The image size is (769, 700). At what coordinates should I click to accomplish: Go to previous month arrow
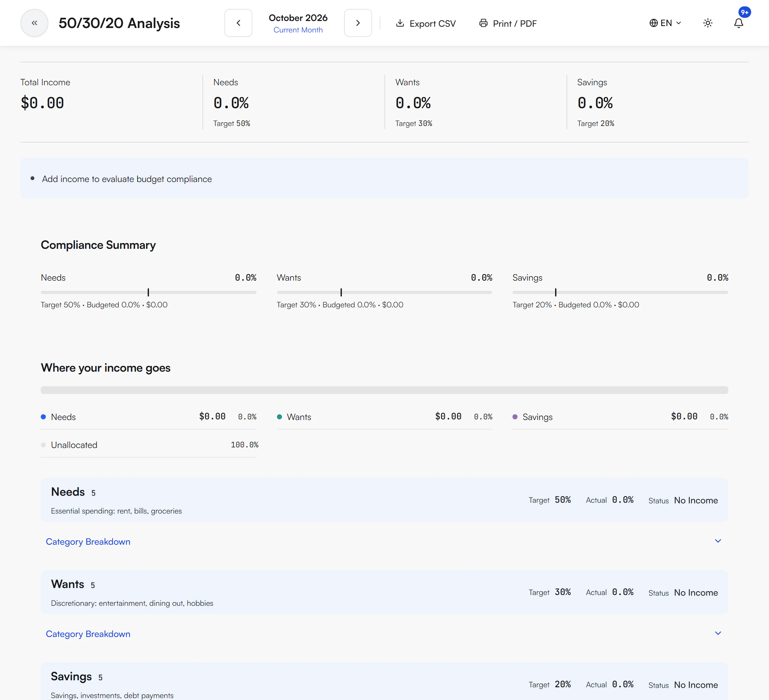(x=238, y=23)
